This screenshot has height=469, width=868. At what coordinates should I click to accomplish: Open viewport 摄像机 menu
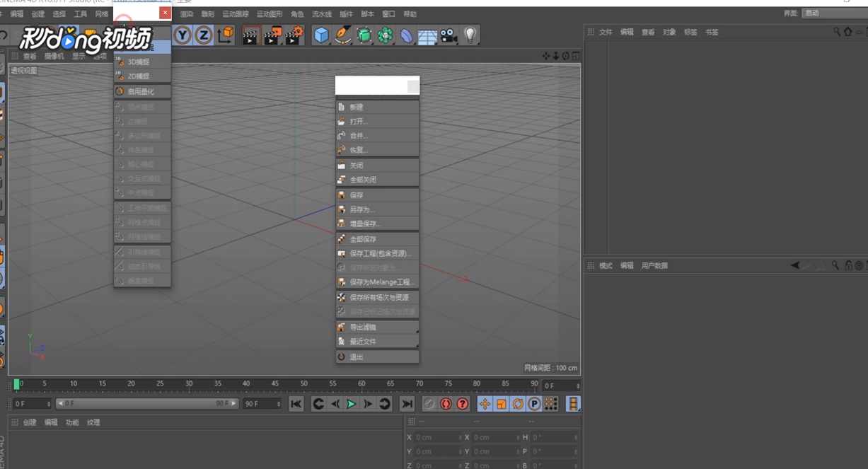(54, 56)
